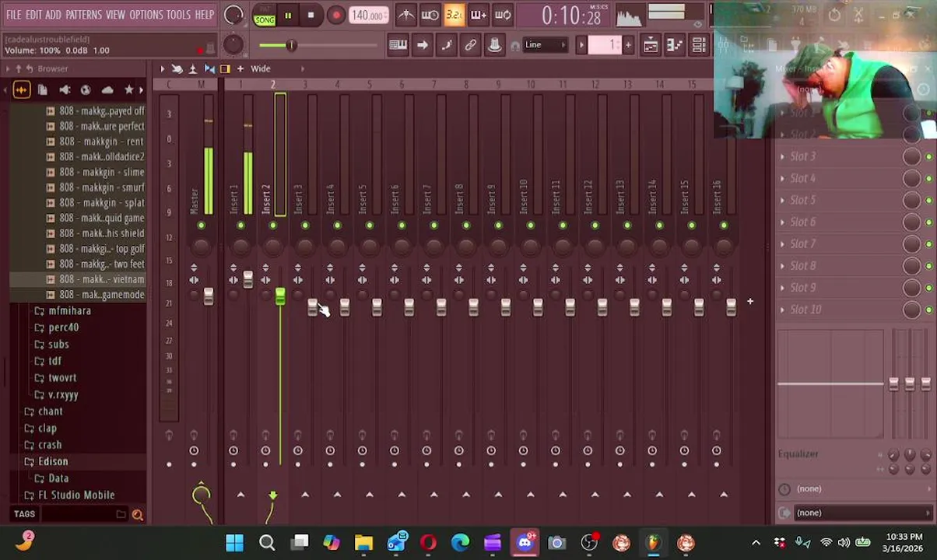Expand the FL Studio Mobile folder
This screenshot has height=560, width=937.
tap(69, 495)
